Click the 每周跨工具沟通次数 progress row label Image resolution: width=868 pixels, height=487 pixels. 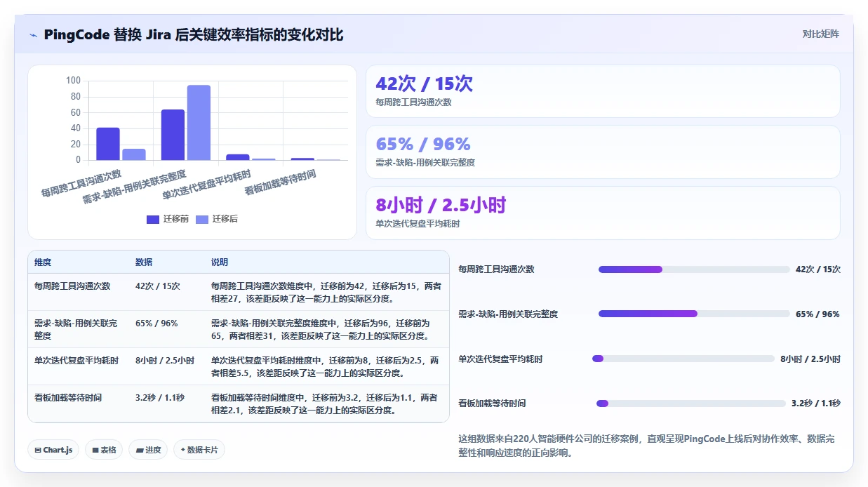(x=496, y=269)
